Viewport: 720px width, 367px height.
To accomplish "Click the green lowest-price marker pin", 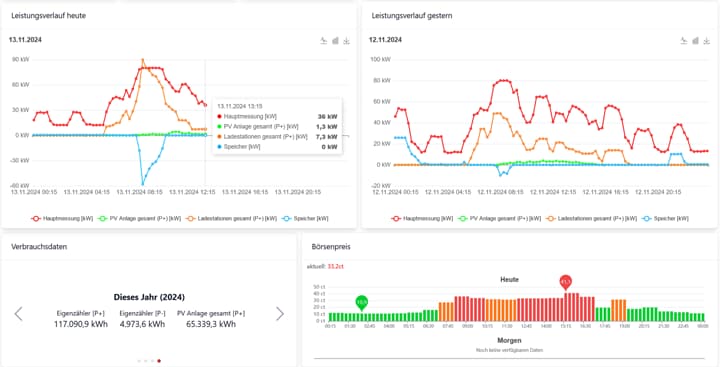I will click(x=362, y=303).
